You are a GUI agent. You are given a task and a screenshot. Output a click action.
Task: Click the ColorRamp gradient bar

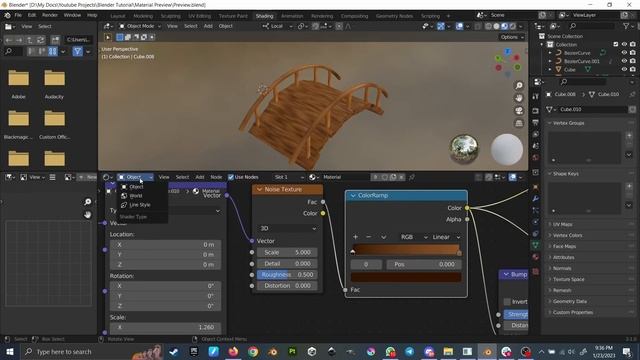[406, 249]
